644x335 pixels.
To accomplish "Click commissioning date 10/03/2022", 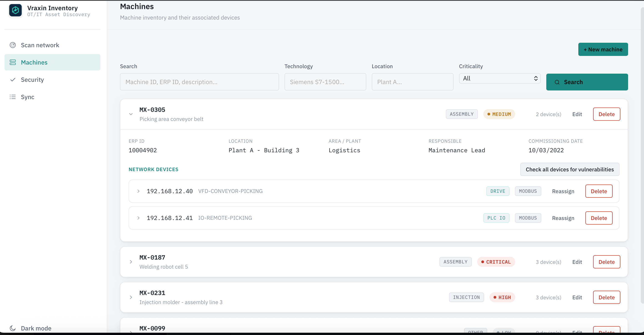I will [x=546, y=150].
